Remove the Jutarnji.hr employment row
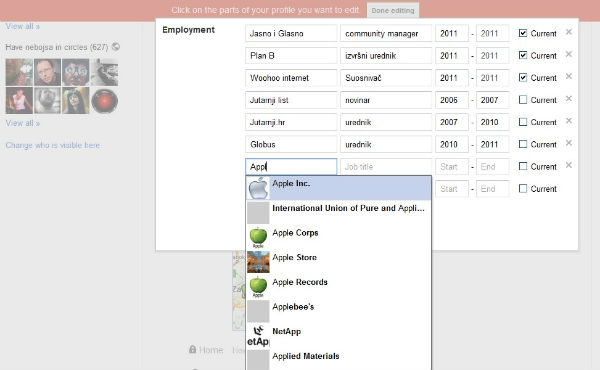Viewport: 600px width, 370px height. (569, 121)
